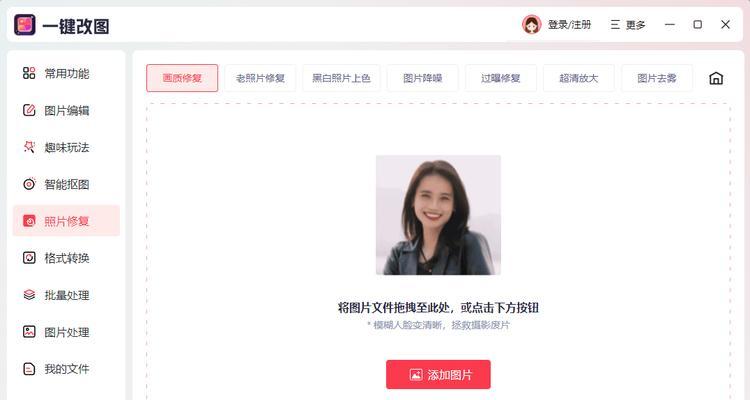Click the home icon at top right
Image resolution: width=750 pixels, height=400 pixels.
click(716, 78)
